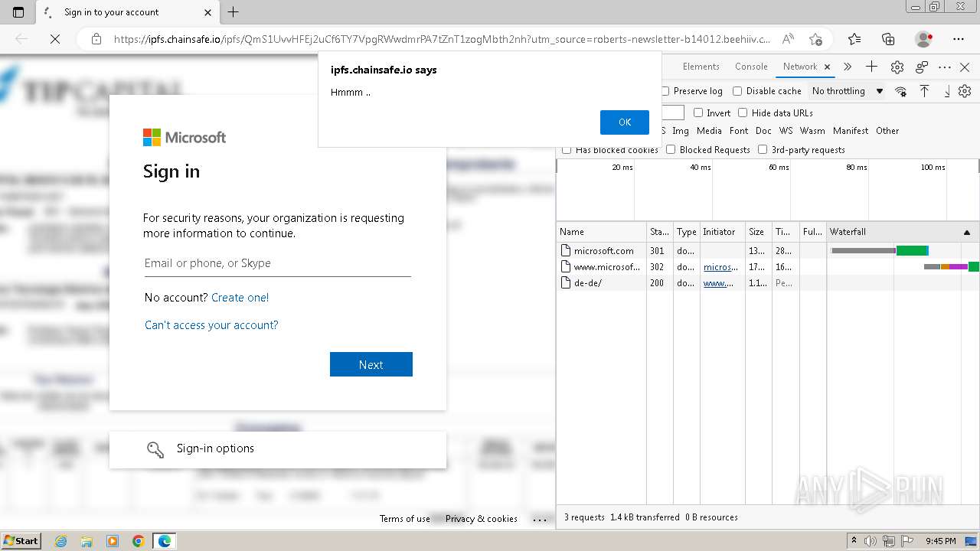
Task: Toggle Waterfall column sort arrow
Action: (x=966, y=232)
